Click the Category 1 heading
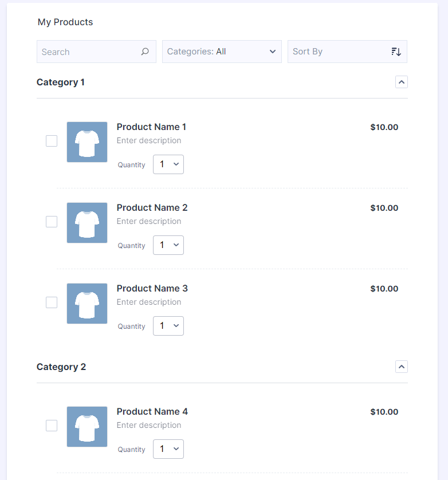The height and width of the screenshot is (480, 448). coord(61,82)
